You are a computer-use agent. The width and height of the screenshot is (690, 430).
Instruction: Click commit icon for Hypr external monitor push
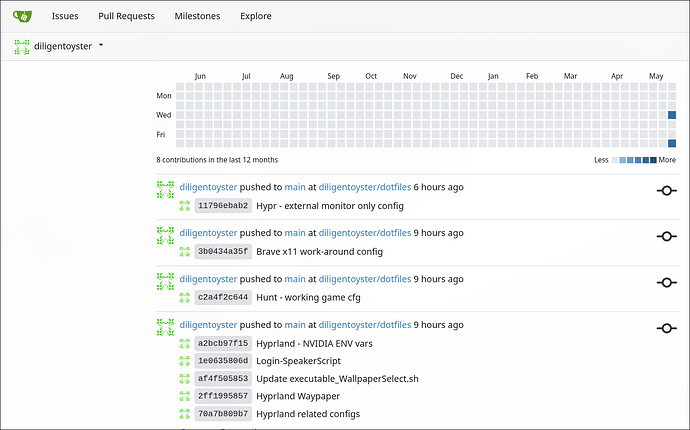(667, 191)
